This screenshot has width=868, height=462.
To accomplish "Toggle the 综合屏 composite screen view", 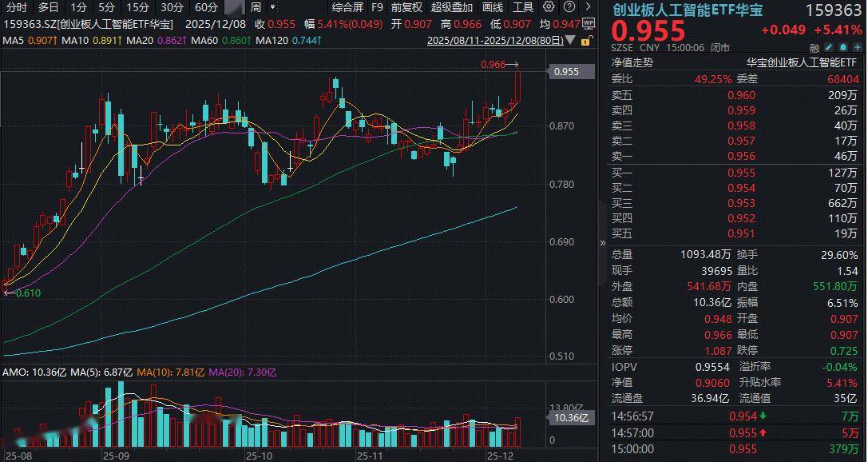I will [x=347, y=7].
